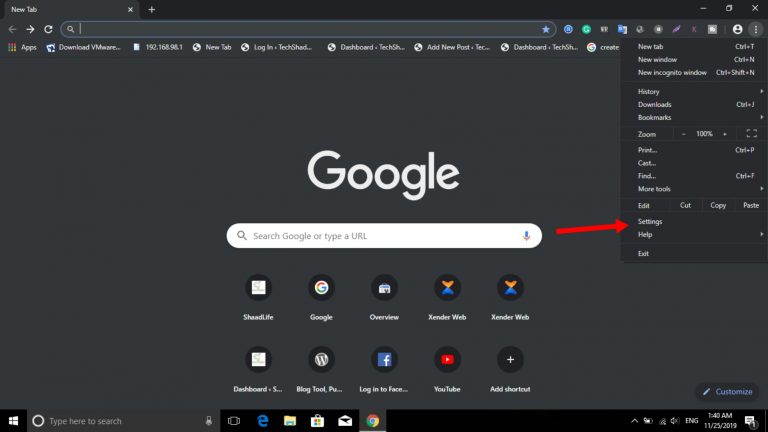This screenshot has width=768, height=432.
Task: Click Paste in Edit row
Action: tap(751, 206)
